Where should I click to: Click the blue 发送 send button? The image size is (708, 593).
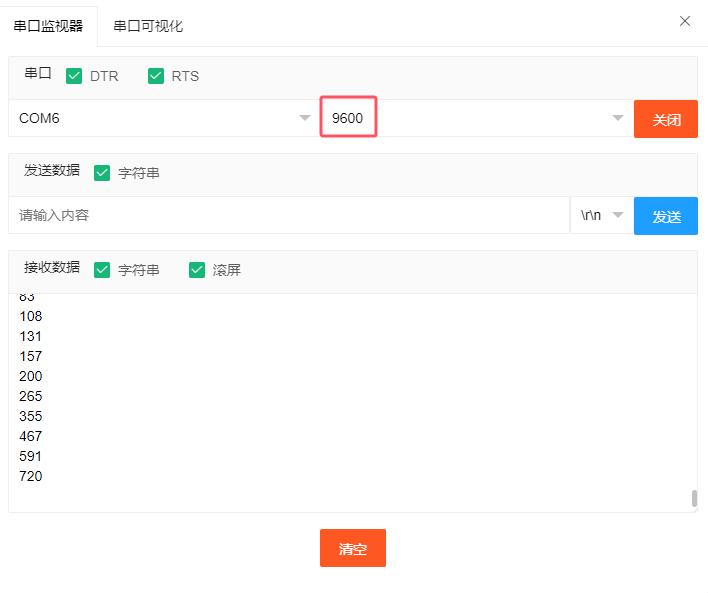(666, 216)
